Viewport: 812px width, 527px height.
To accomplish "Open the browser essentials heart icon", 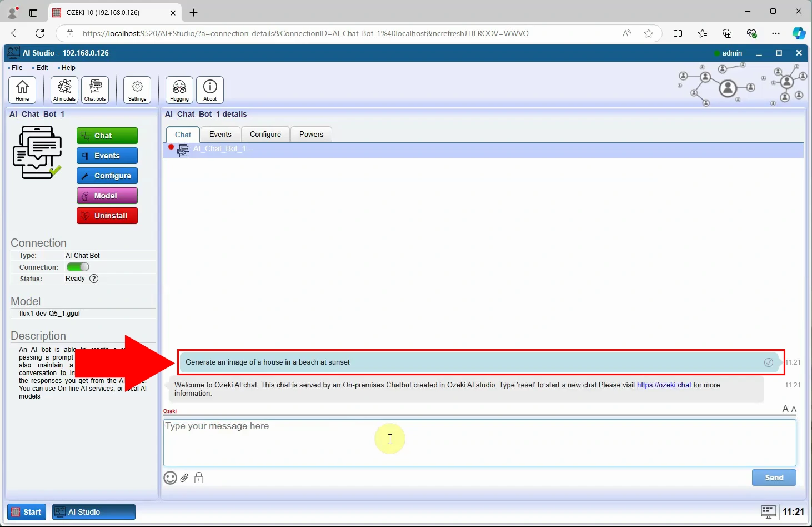I will pos(752,33).
